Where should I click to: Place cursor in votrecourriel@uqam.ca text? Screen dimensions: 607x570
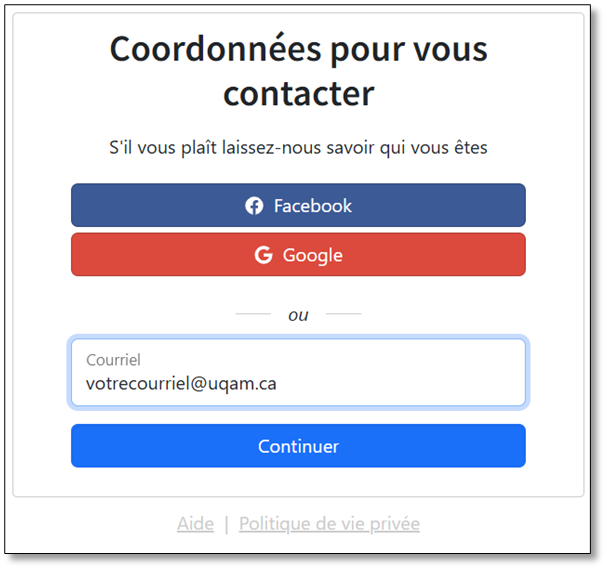(x=181, y=384)
